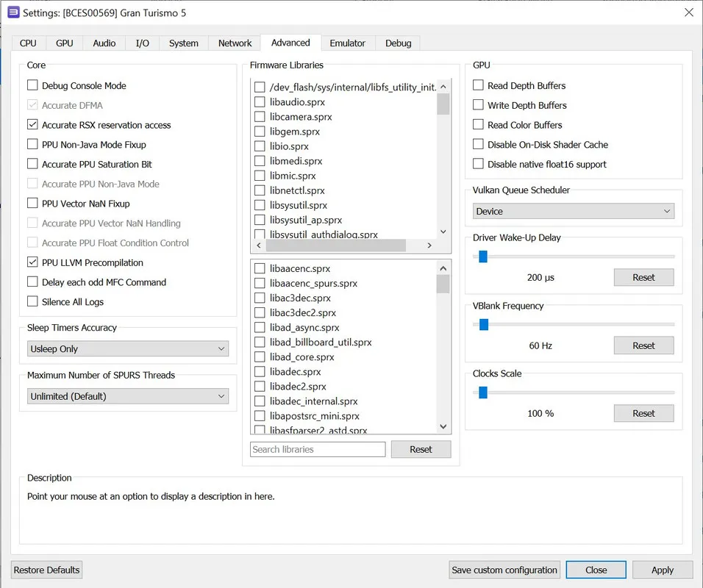Check Read Depth Buffers
Screen dimensions: 703x588
pos(479,85)
